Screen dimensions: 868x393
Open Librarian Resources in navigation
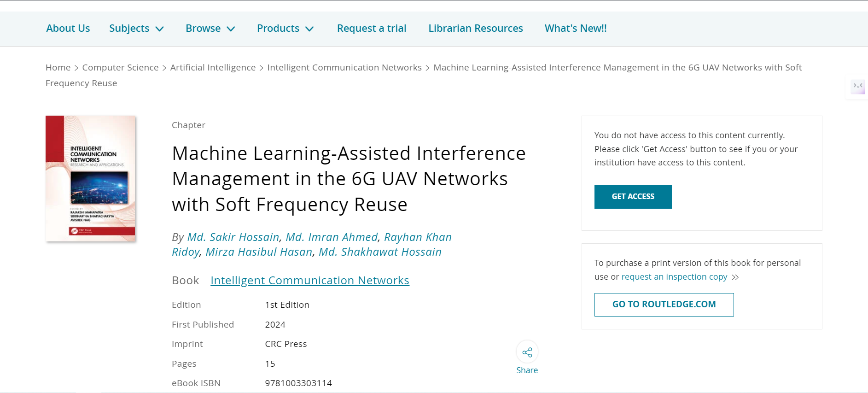[476, 29]
